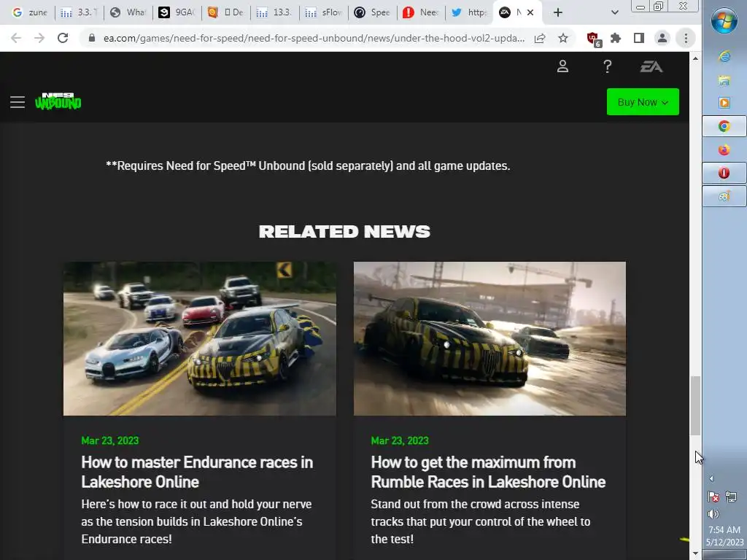Open Windows Media Player taskbar icon

tap(724, 103)
